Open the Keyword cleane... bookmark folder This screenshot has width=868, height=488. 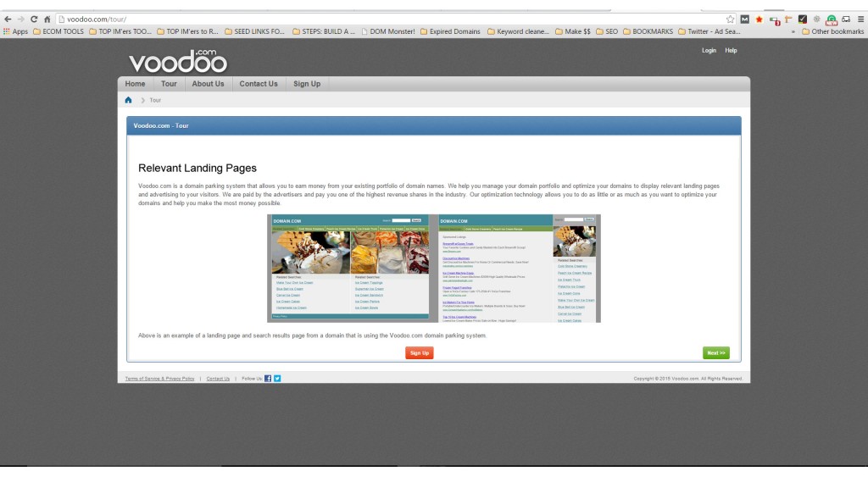pos(518,31)
